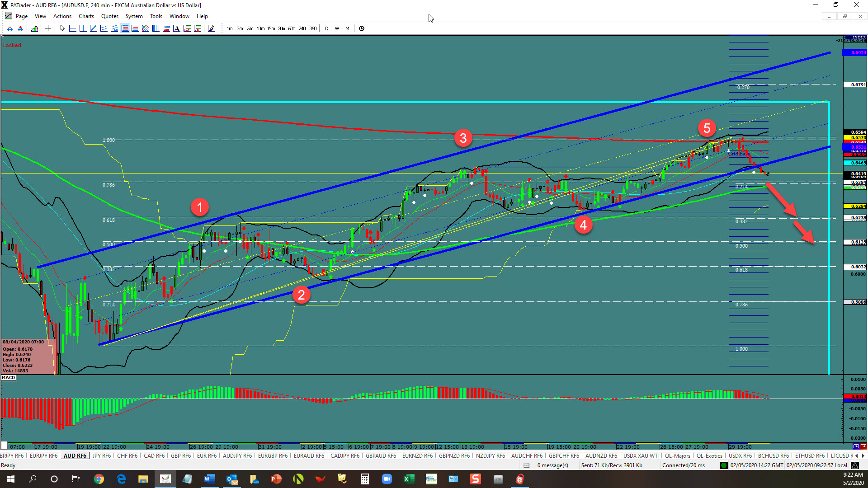Click the 0.6284 yellow price label

click(x=855, y=206)
